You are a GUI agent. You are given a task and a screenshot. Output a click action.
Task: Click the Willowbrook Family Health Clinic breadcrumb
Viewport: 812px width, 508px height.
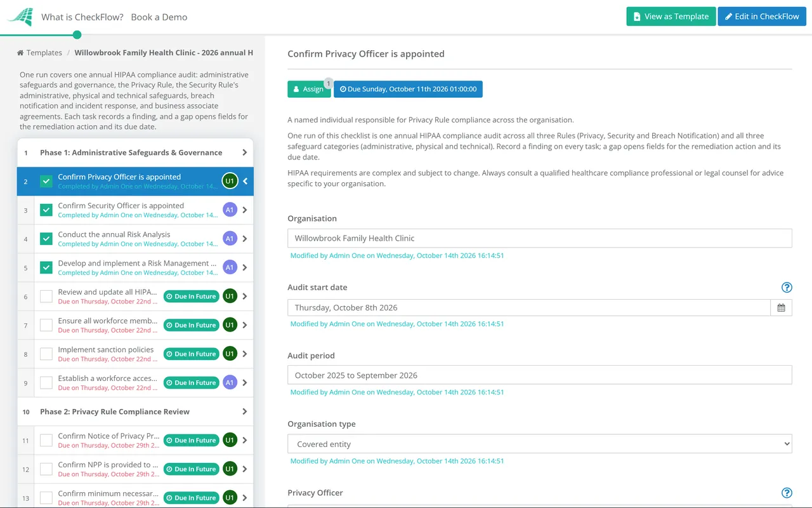pyautogui.click(x=164, y=53)
